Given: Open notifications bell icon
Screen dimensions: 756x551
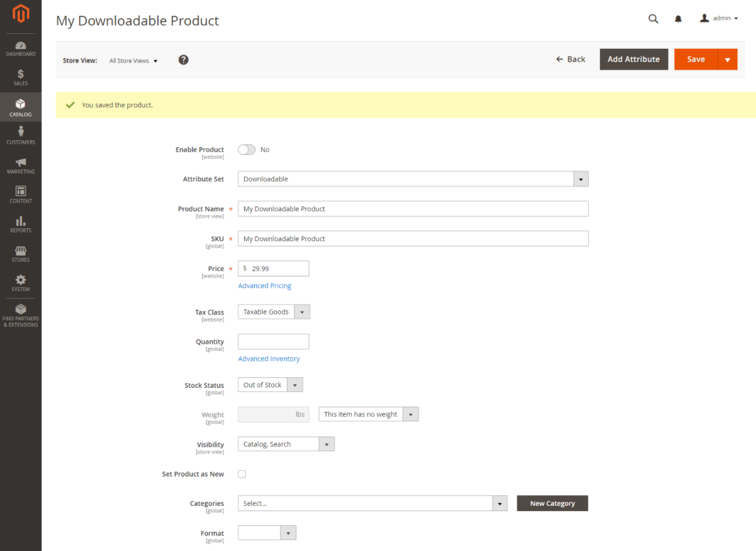Looking at the screenshot, I should point(678,19).
